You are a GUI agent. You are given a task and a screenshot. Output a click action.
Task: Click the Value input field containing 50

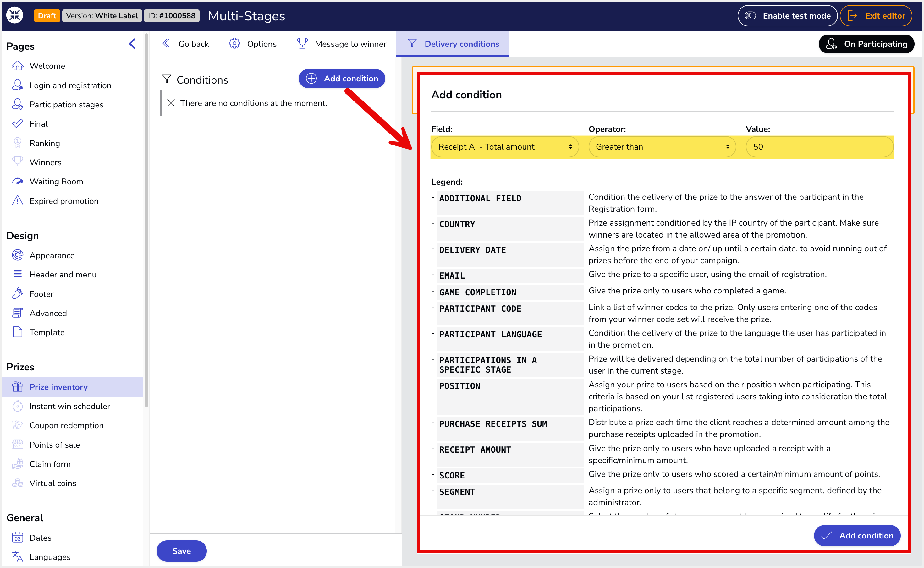(819, 147)
